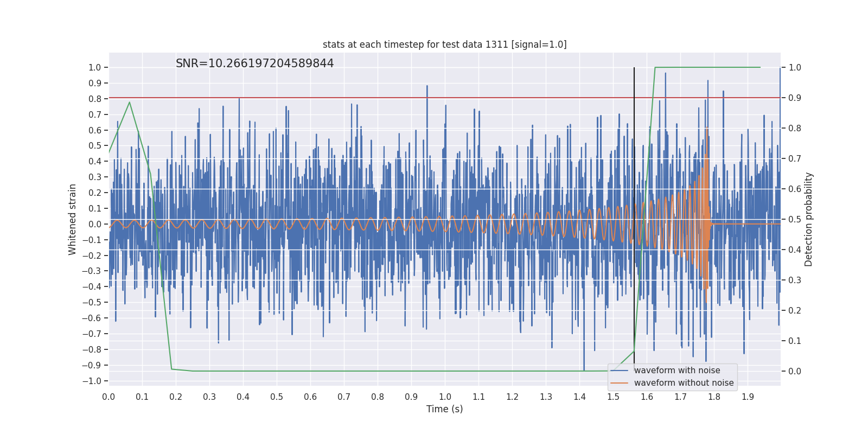The height and width of the screenshot is (434, 868).
Task: Click Time axis tick label 0.6
Action: (310, 397)
